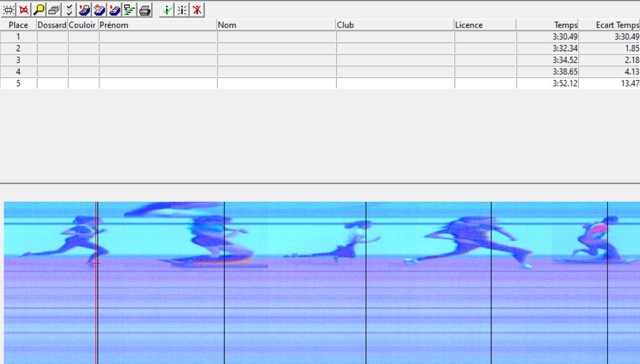Click the black finish line at second runner
Viewport: 640px width, 364px height.
(x=224, y=283)
